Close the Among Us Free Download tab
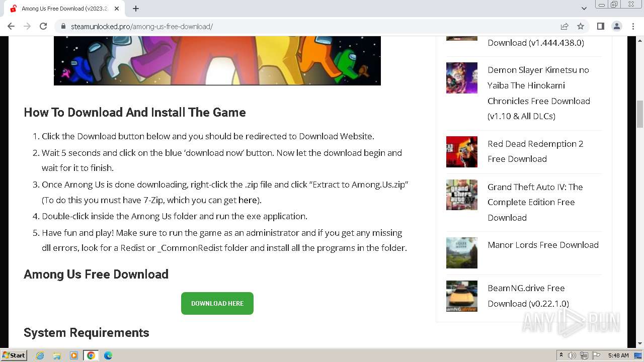644x362 pixels. pos(117,9)
